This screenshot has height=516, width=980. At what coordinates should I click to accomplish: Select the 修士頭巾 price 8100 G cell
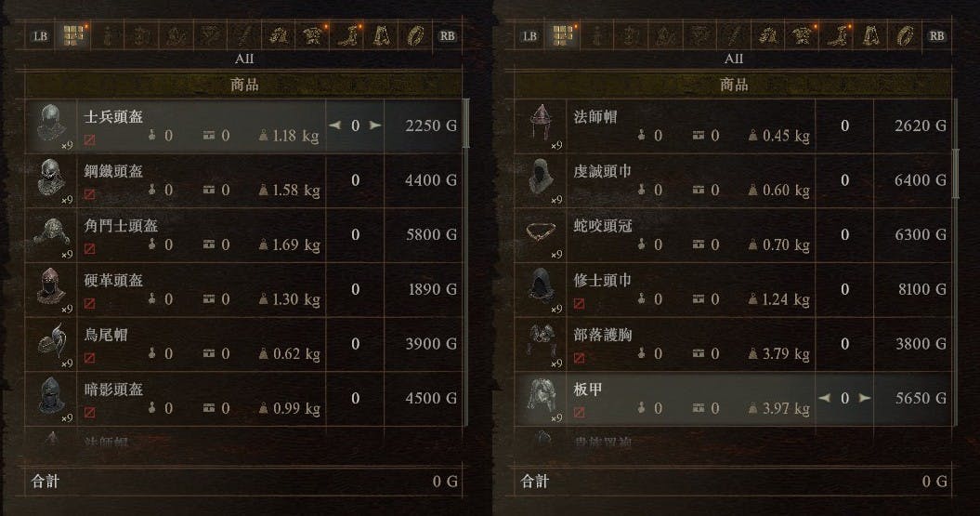click(912, 289)
